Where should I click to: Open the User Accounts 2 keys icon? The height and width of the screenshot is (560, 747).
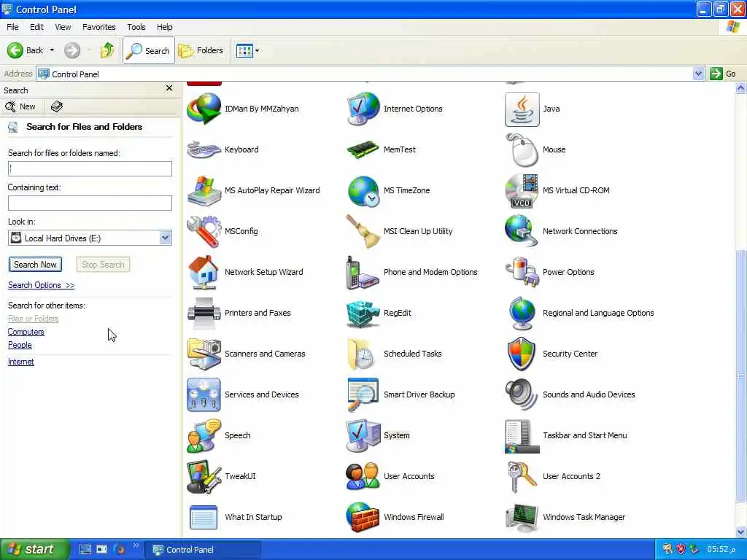[x=522, y=476]
